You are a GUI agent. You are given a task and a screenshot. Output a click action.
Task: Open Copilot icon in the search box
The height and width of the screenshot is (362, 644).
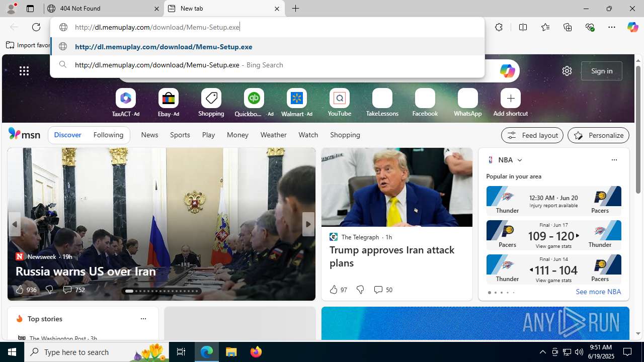(x=507, y=71)
